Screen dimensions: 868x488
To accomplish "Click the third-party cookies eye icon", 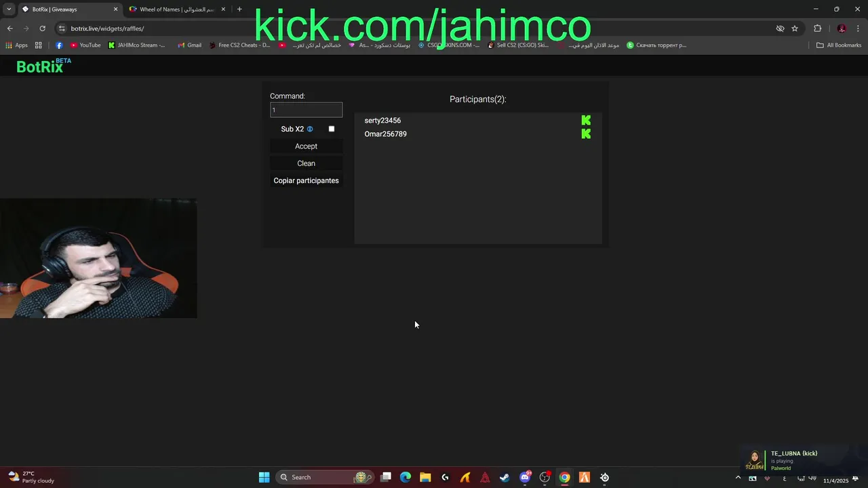I will 780,28.
